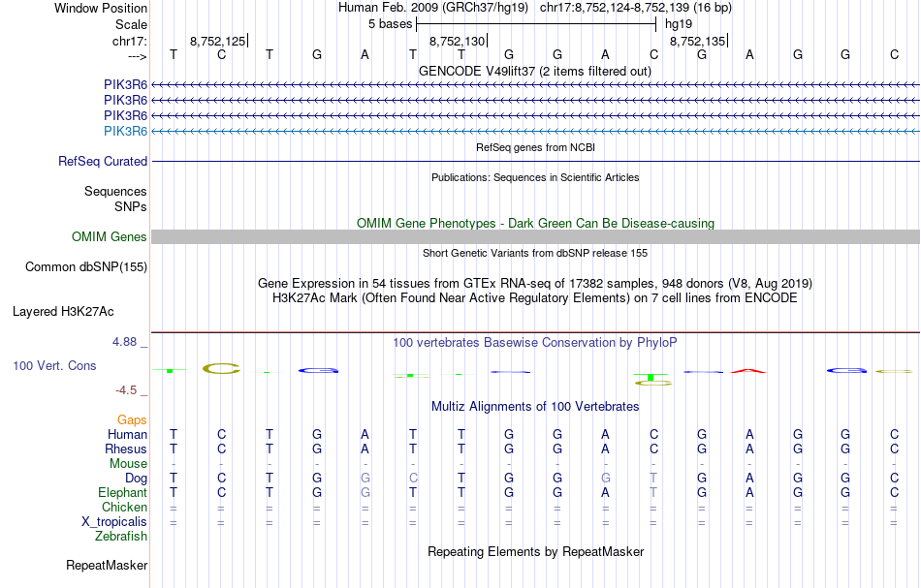This screenshot has height=588, width=921.
Task: Select the Elephant species row label
Action: 122,492
